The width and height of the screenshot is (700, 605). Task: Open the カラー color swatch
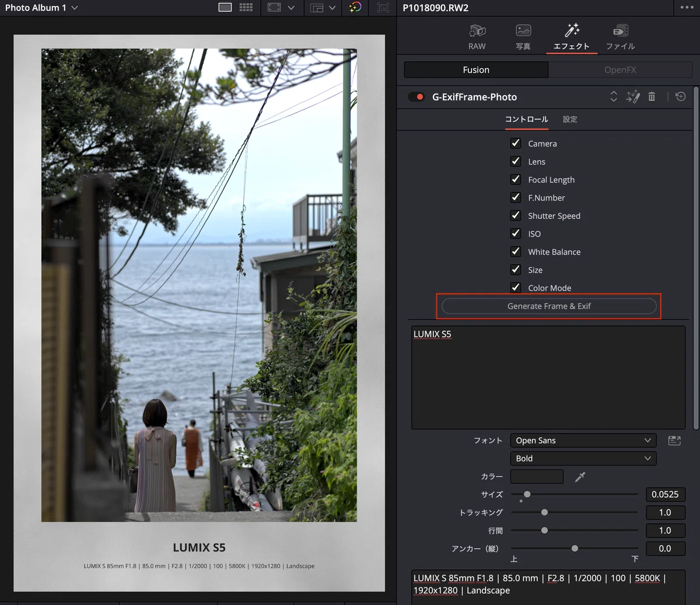coord(537,477)
